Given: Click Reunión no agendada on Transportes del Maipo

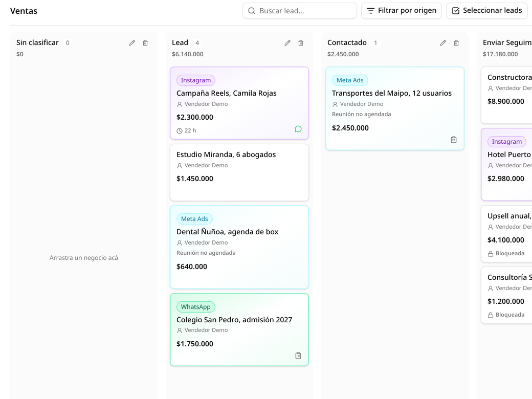Looking at the screenshot, I should (x=361, y=114).
